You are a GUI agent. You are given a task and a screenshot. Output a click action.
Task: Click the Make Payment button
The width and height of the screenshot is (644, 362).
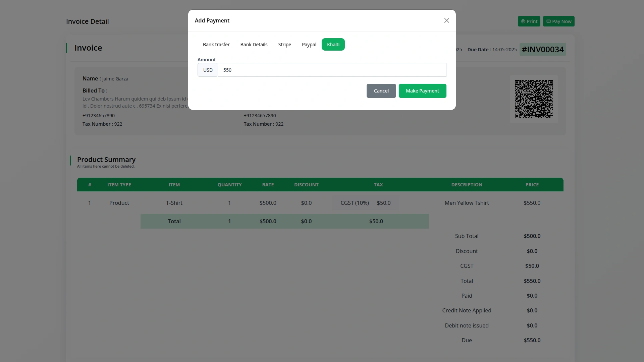[x=422, y=91]
